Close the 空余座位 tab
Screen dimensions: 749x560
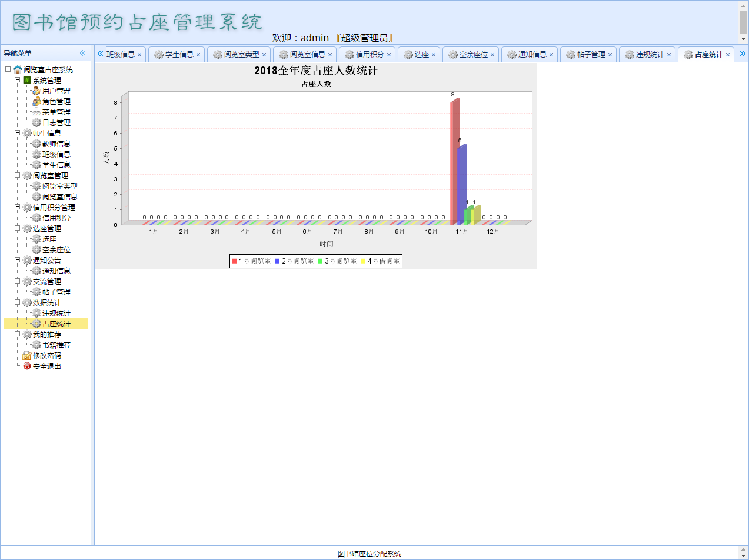(492, 55)
